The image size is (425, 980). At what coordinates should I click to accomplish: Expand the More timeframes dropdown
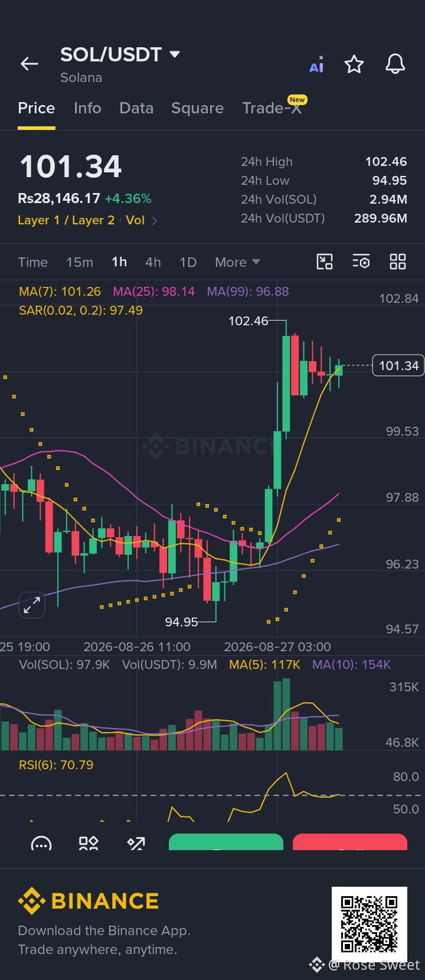pyautogui.click(x=237, y=262)
